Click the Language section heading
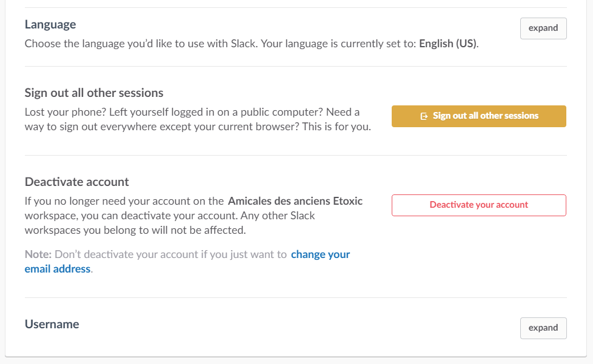 pyautogui.click(x=50, y=25)
